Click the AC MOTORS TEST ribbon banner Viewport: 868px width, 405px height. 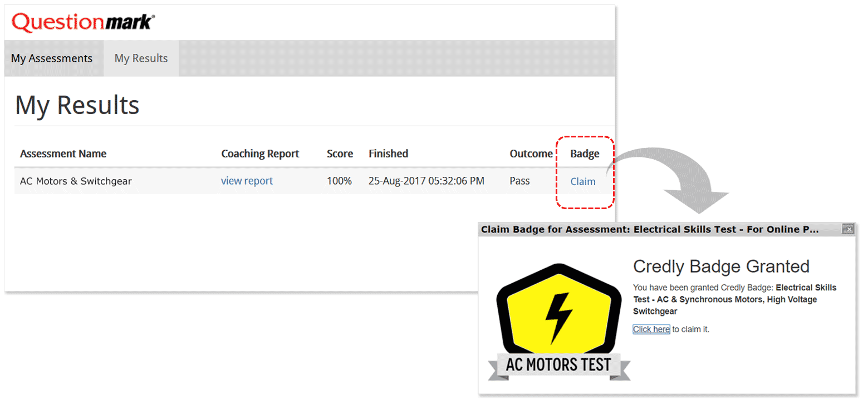(558, 366)
